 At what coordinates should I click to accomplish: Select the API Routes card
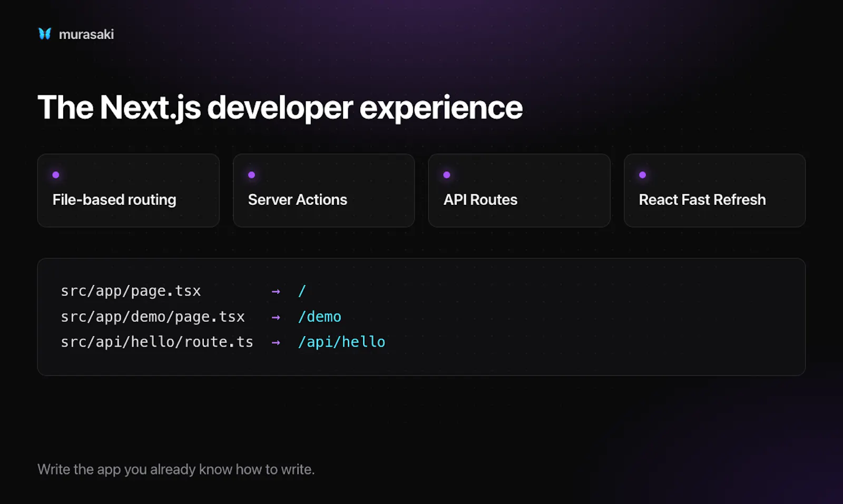(519, 191)
